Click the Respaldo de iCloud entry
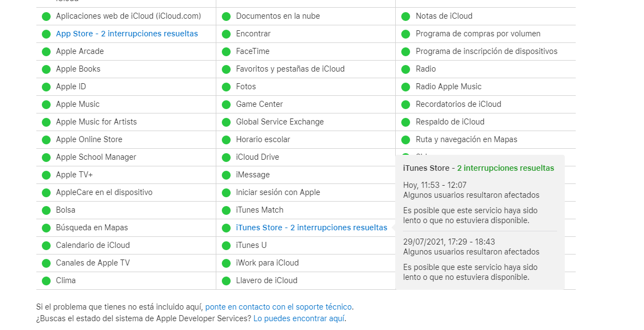The height and width of the screenshot is (330, 644). (450, 122)
